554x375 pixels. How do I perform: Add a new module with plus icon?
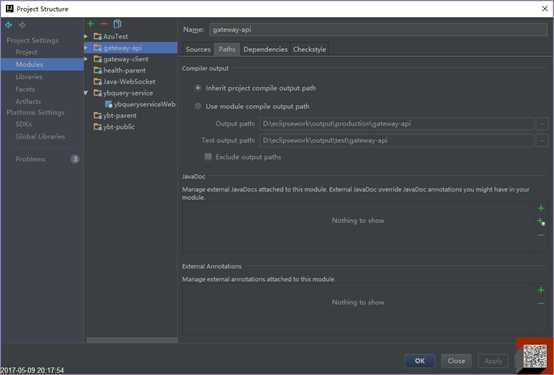91,24
